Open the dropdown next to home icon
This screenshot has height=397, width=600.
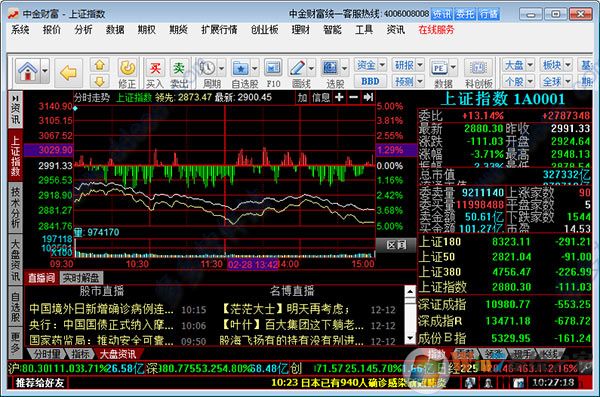[45, 71]
